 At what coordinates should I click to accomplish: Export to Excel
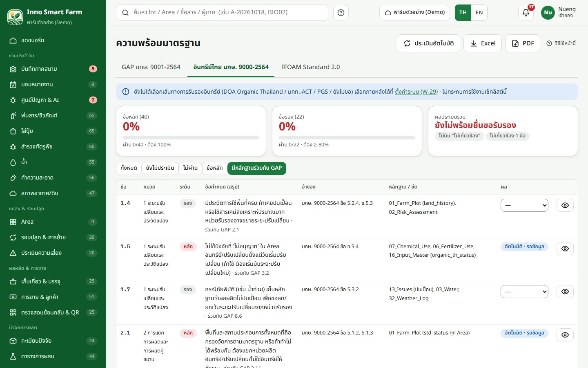483,43
